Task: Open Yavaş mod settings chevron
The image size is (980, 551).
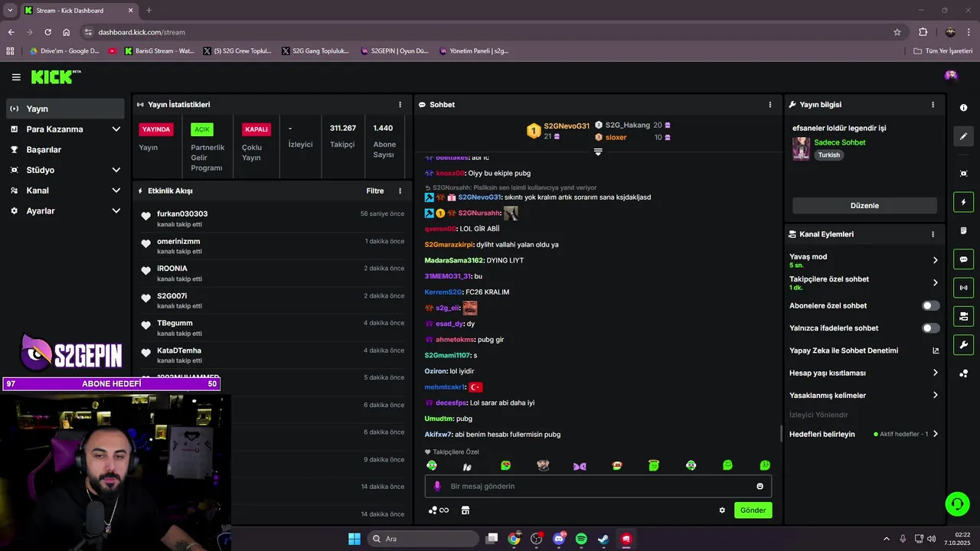Action: coord(935,260)
